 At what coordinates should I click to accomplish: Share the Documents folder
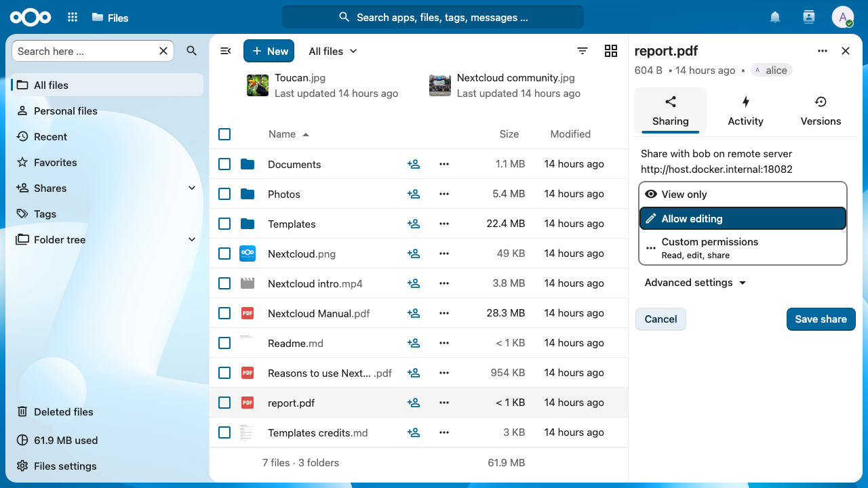click(414, 164)
